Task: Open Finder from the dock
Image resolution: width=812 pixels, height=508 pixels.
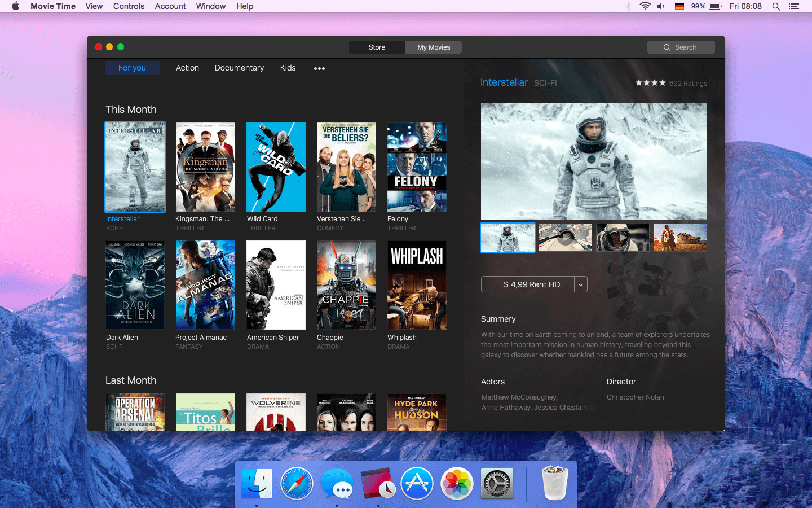Action: click(x=257, y=484)
